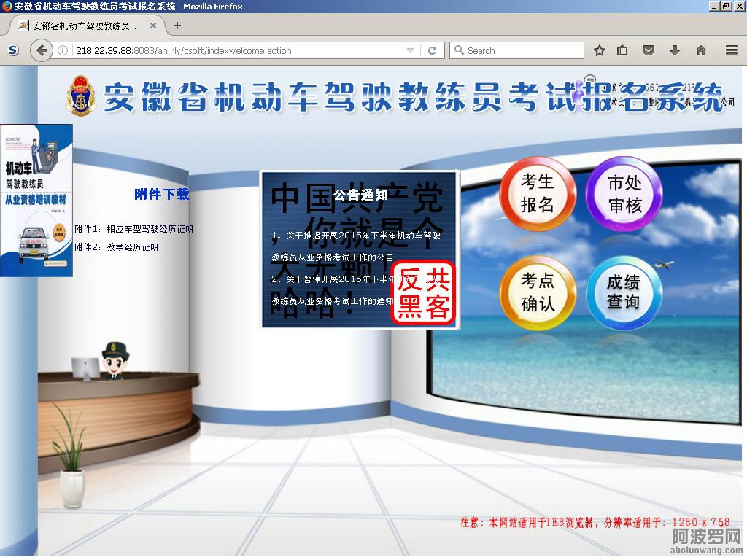Click the 考生报名 round button
The height and width of the screenshot is (560, 747).
click(x=538, y=193)
